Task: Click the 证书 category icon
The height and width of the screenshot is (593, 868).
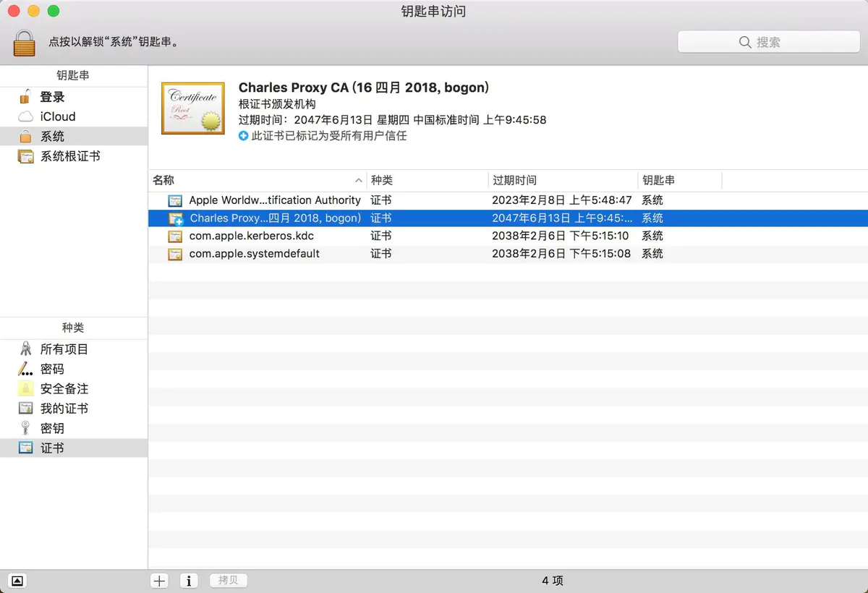Action: click(x=25, y=448)
